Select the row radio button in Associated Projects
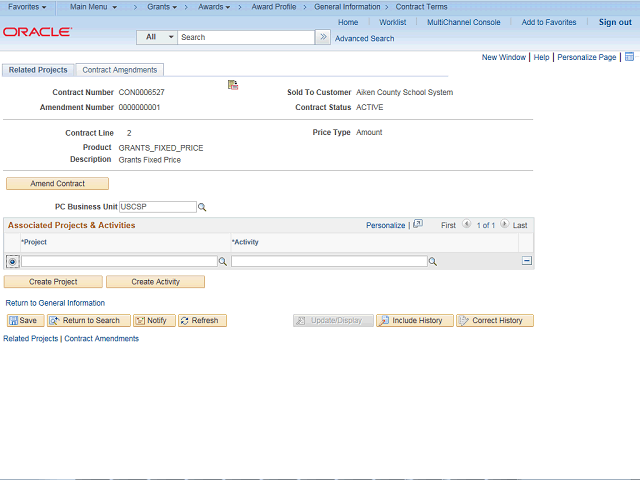The image size is (640, 480). (13, 261)
